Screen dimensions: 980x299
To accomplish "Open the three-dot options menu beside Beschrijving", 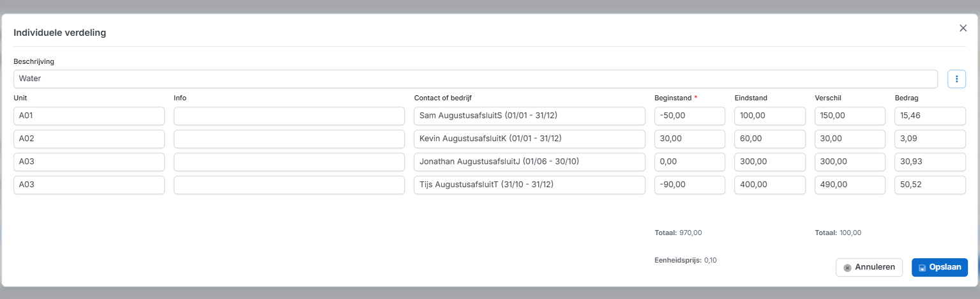I will pyautogui.click(x=956, y=79).
